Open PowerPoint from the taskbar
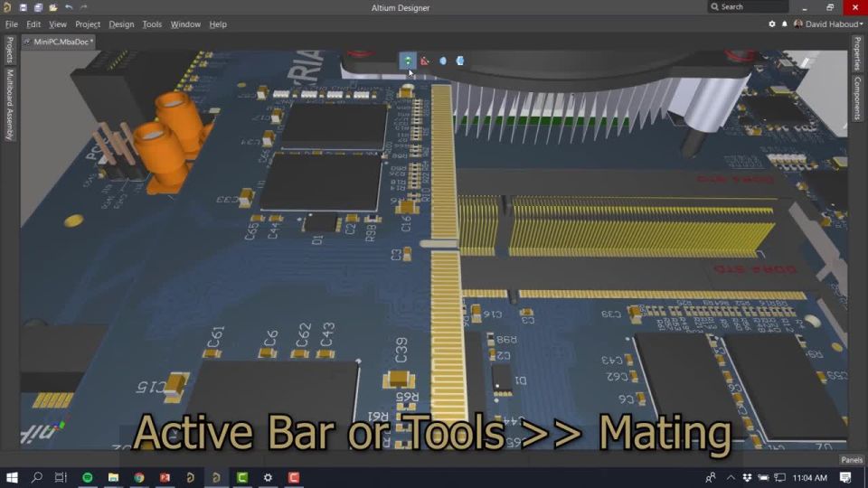 (165, 477)
